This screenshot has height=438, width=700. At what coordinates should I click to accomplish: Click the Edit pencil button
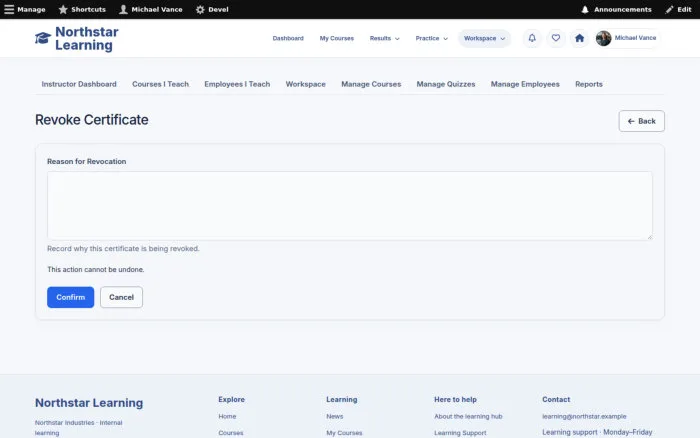coord(678,9)
